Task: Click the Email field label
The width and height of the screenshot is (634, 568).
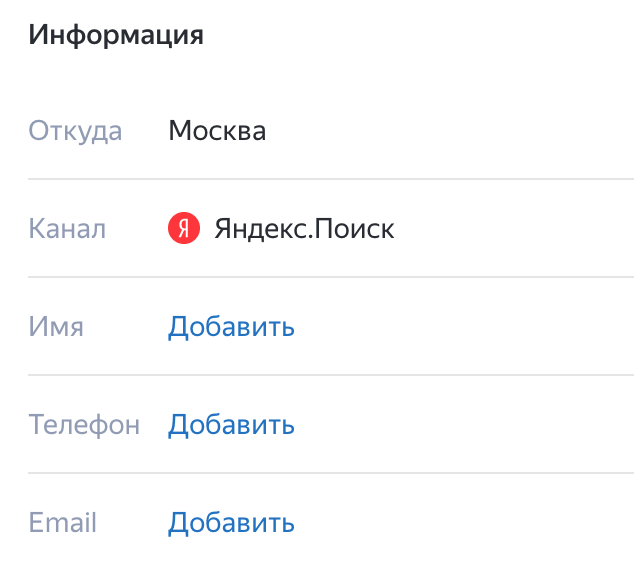Action: (63, 523)
